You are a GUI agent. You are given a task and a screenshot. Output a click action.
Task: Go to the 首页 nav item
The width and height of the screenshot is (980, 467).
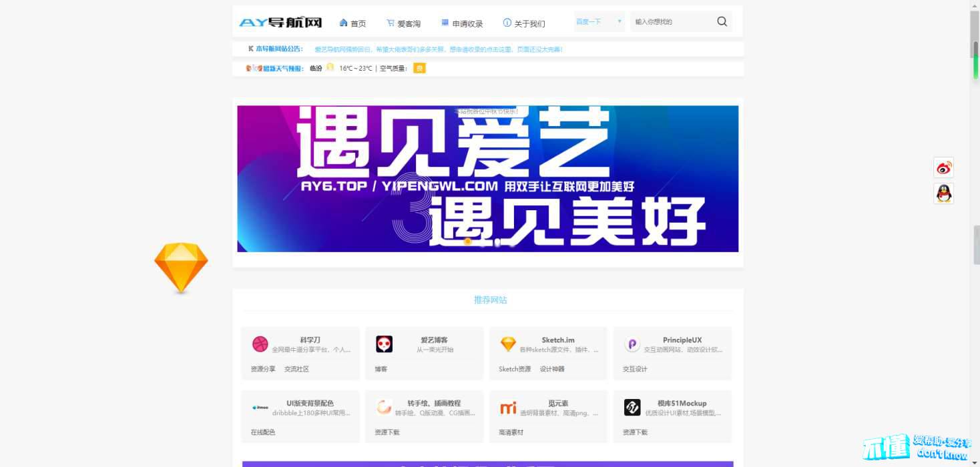tap(352, 23)
